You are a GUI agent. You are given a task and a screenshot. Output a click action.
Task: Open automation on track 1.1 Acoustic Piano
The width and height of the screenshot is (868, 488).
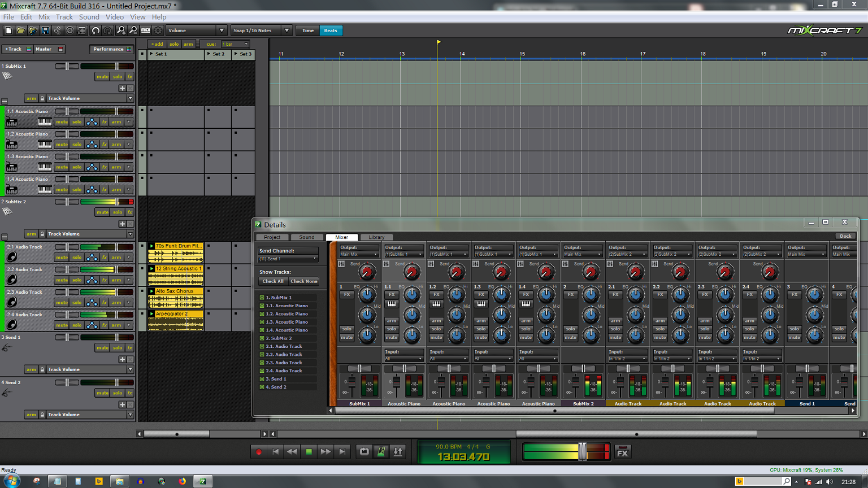tap(92, 122)
